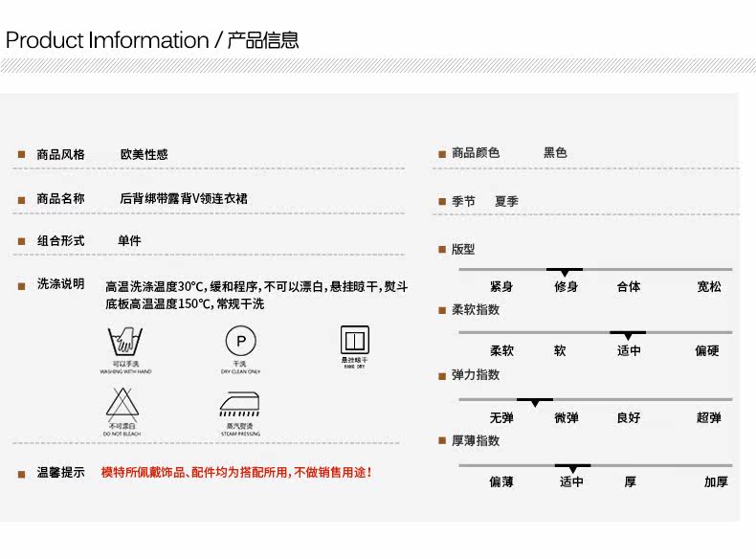
Task: Click the 偏薄 thickness option
Action: pyautogui.click(x=501, y=481)
